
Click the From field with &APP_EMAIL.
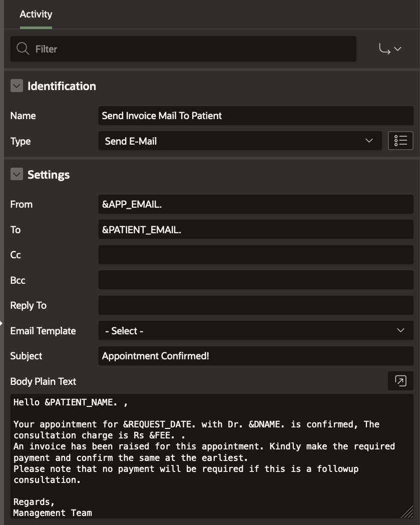256,204
